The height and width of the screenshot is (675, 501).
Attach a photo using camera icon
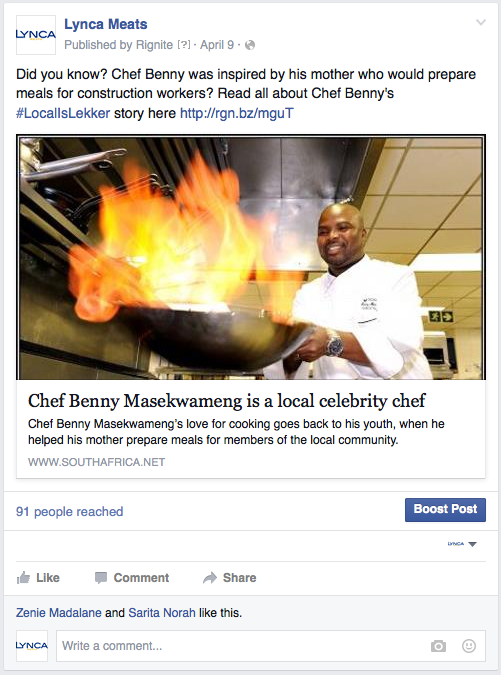click(x=438, y=646)
